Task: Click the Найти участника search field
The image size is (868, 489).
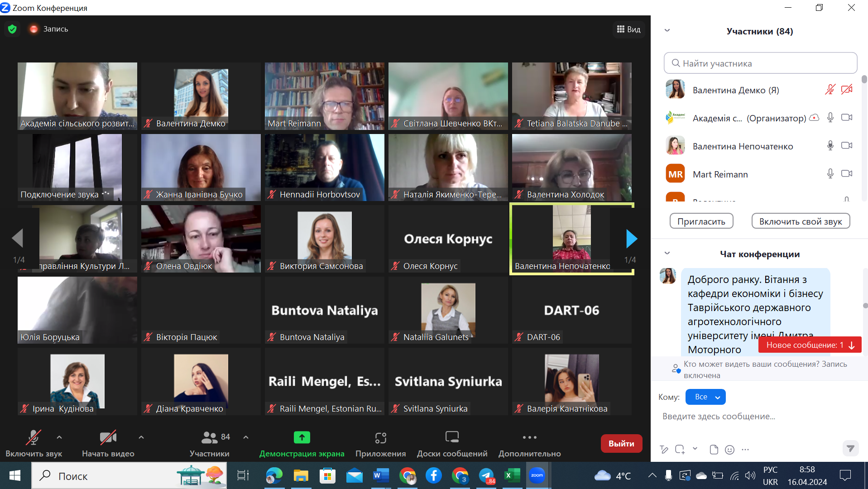Action: [x=761, y=63]
